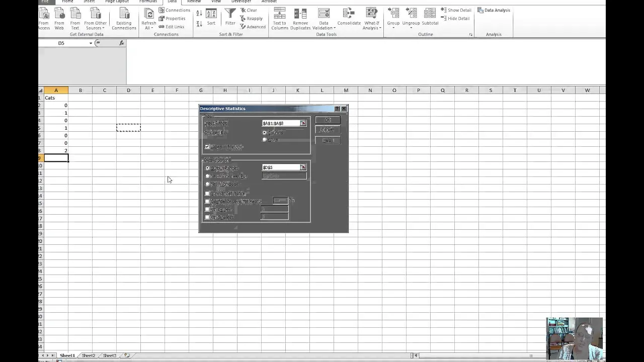Switch to the Page Layout tab
This screenshot has height=362, width=644.
pyautogui.click(x=117, y=2)
